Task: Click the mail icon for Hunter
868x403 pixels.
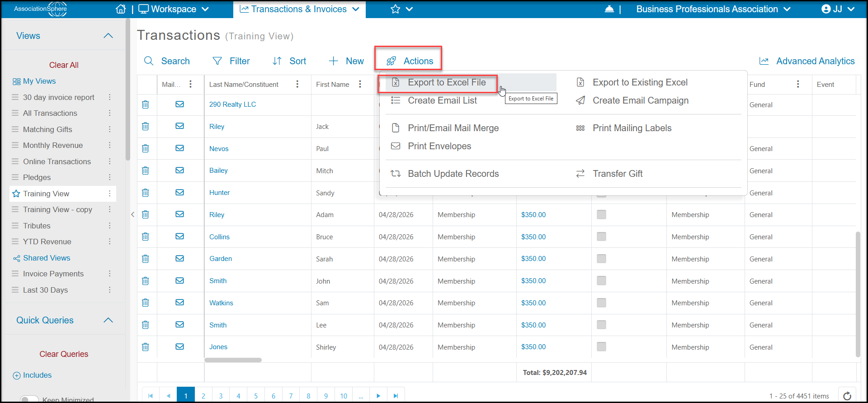Action: [179, 193]
